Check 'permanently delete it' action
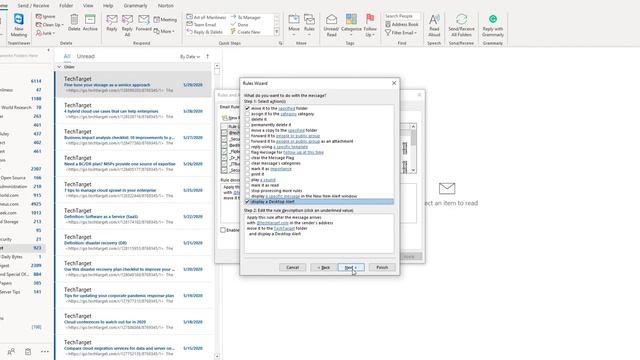640x360 pixels. coord(247,124)
